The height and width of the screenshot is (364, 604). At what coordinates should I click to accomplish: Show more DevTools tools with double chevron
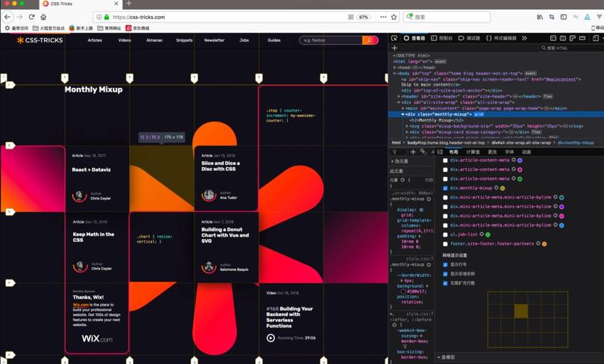525,38
